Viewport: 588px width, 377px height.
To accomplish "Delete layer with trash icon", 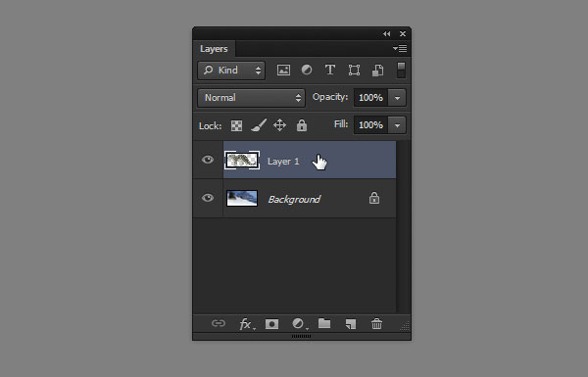I will (x=377, y=324).
